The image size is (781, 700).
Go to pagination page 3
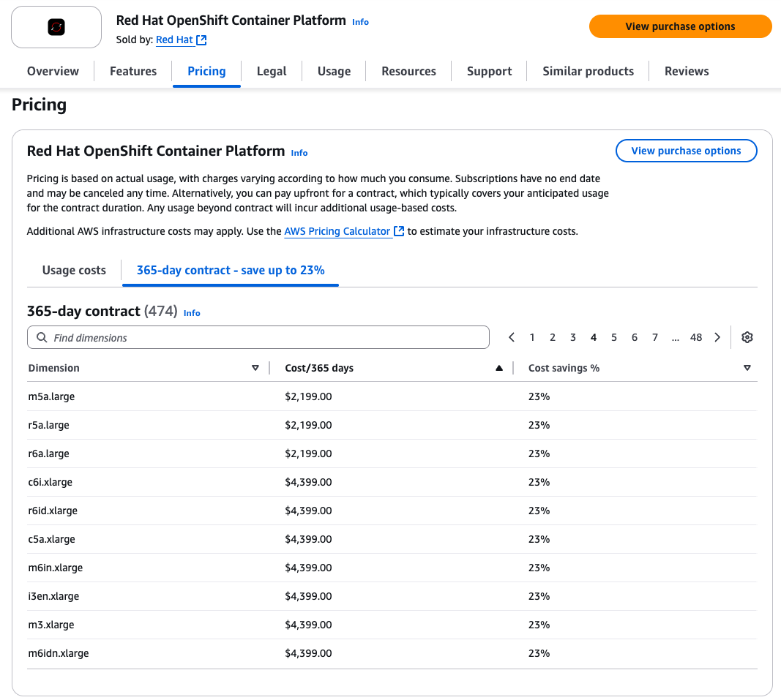click(573, 337)
